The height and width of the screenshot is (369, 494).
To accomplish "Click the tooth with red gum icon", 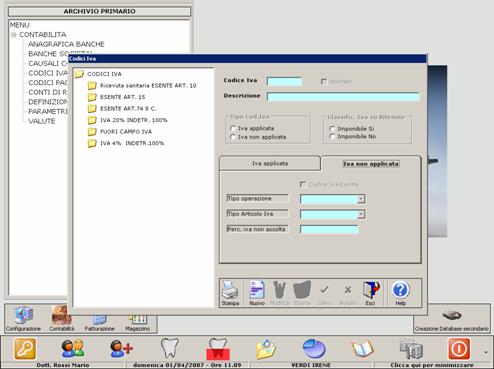I will (218, 349).
